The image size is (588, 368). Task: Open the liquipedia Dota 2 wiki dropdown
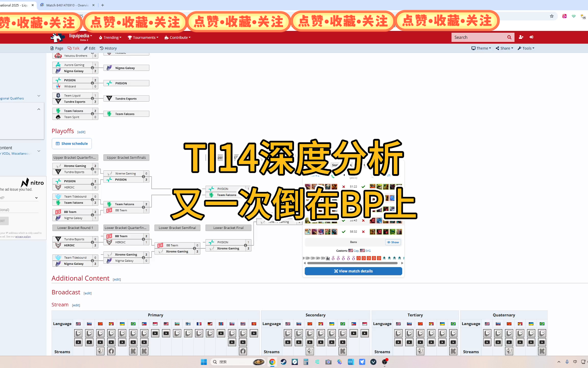[x=81, y=37]
